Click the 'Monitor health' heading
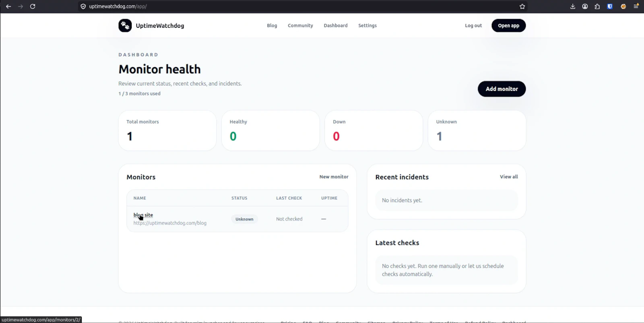Screen dimensions: 644x323 (159, 69)
